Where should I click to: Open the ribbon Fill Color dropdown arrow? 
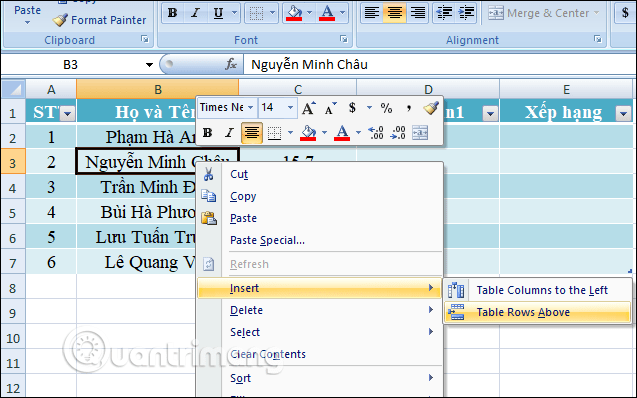pos(310,13)
